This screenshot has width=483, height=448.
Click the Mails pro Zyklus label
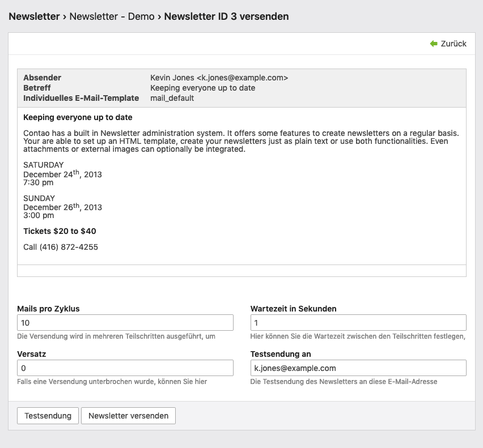(x=48, y=309)
